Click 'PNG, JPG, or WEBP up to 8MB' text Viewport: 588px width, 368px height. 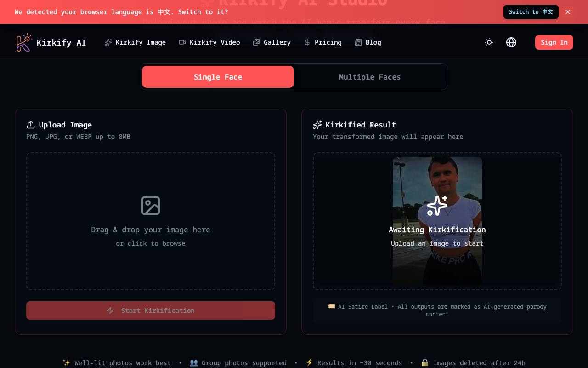[x=79, y=137]
